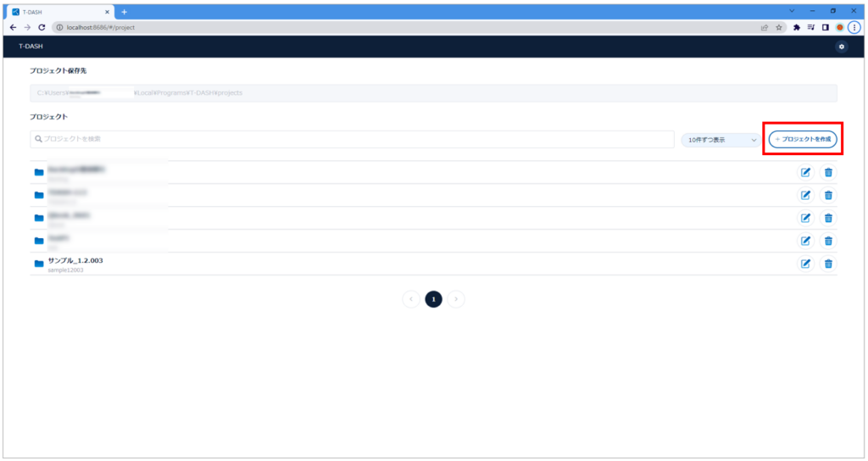Expand the tab search chevron in title bar

tap(792, 11)
